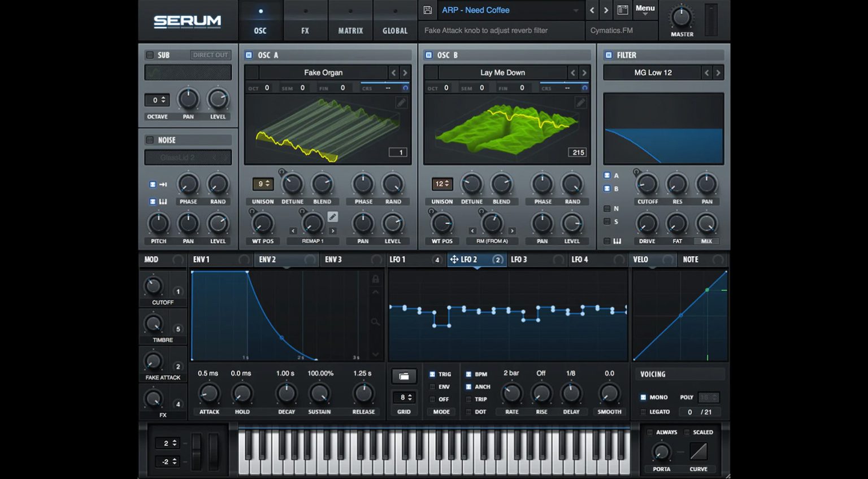Click the pencil icon beside REMAP 1
Screen dimensions: 868x479
[333, 216]
